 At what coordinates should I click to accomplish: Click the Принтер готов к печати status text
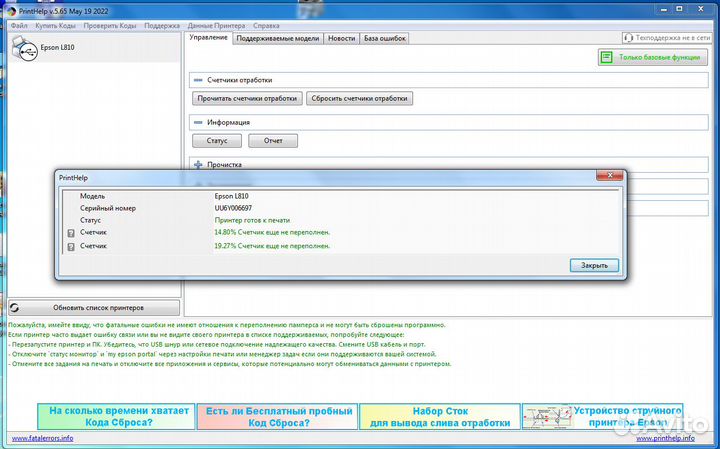pyautogui.click(x=252, y=220)
